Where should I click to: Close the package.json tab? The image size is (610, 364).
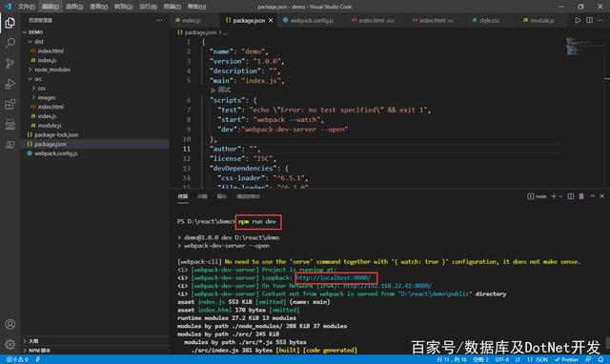[271, 21]
